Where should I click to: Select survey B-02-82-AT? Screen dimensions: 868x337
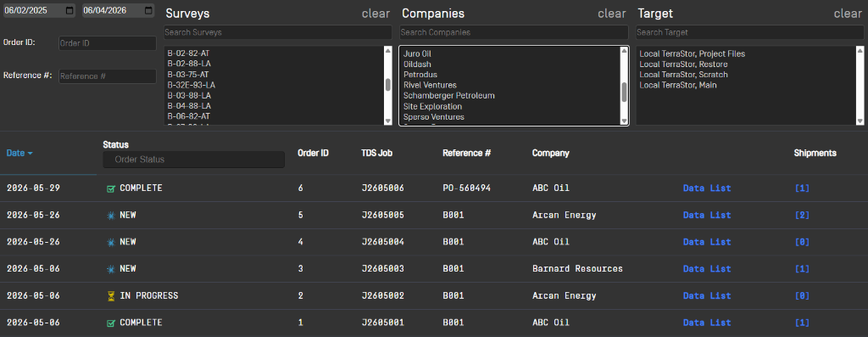(x=188, y=53)
